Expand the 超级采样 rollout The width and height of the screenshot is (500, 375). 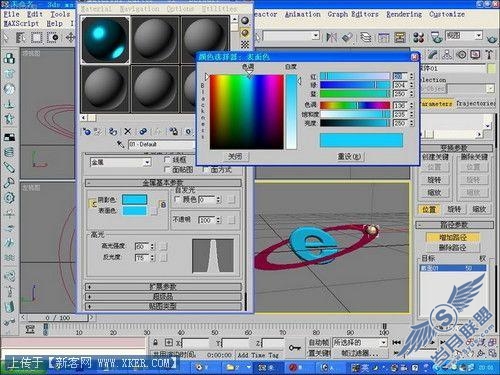[x=163, y=296]
